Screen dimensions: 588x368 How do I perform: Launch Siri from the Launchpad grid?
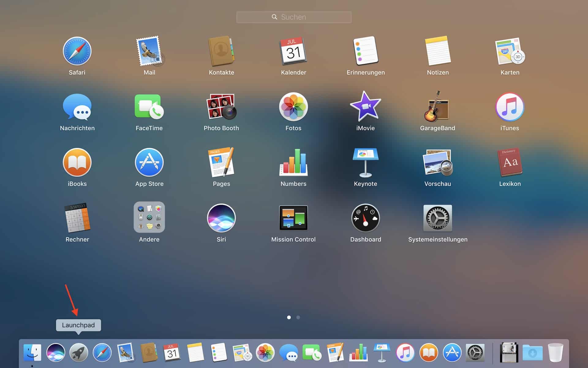[221, 218]
